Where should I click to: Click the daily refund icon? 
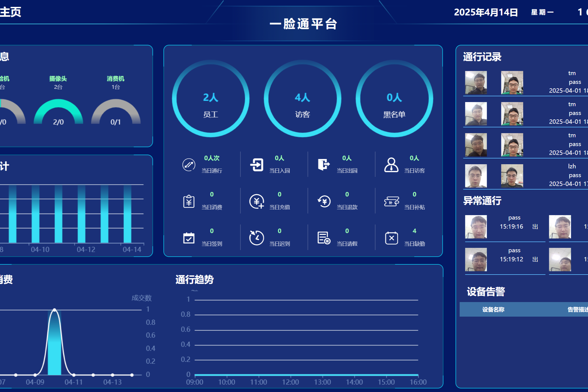[x=324, y=201]
